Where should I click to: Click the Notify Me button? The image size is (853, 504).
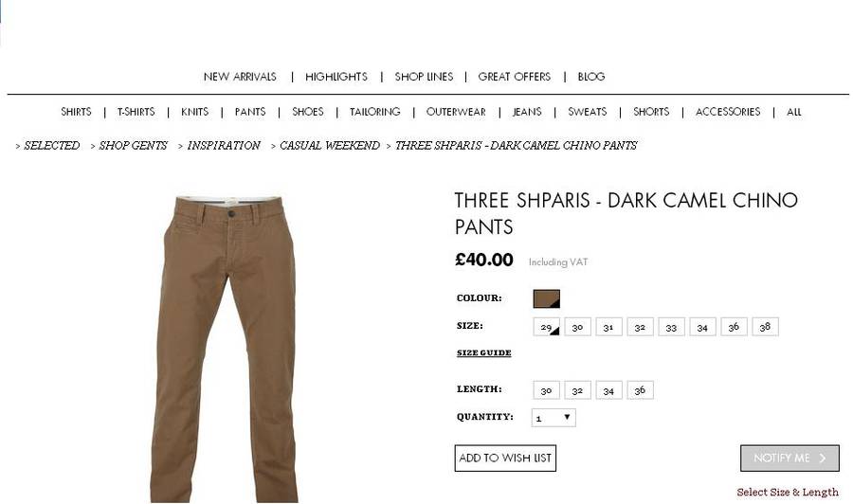coord(789,459)
